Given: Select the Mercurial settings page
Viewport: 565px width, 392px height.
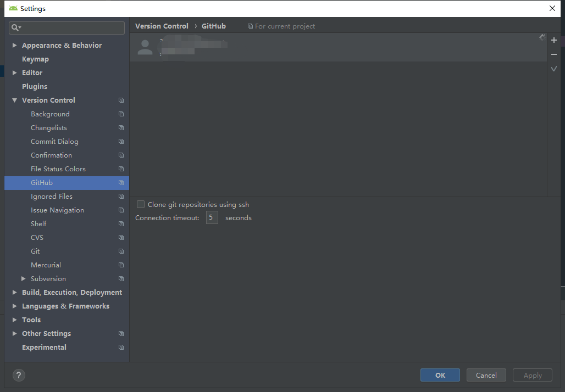Looking at the screenshot, I should (x=46, y=265).
